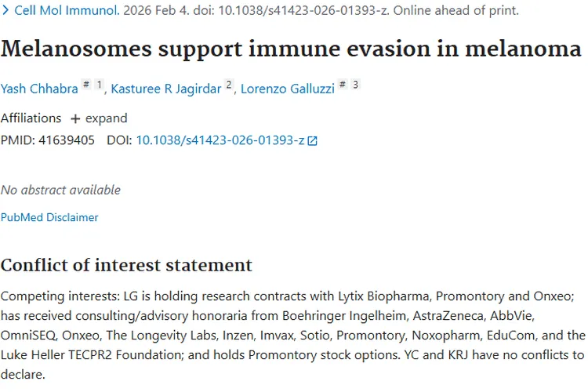
Task: Click affiliation superscript 2 after Jagirdar
Action: [229, 85]
